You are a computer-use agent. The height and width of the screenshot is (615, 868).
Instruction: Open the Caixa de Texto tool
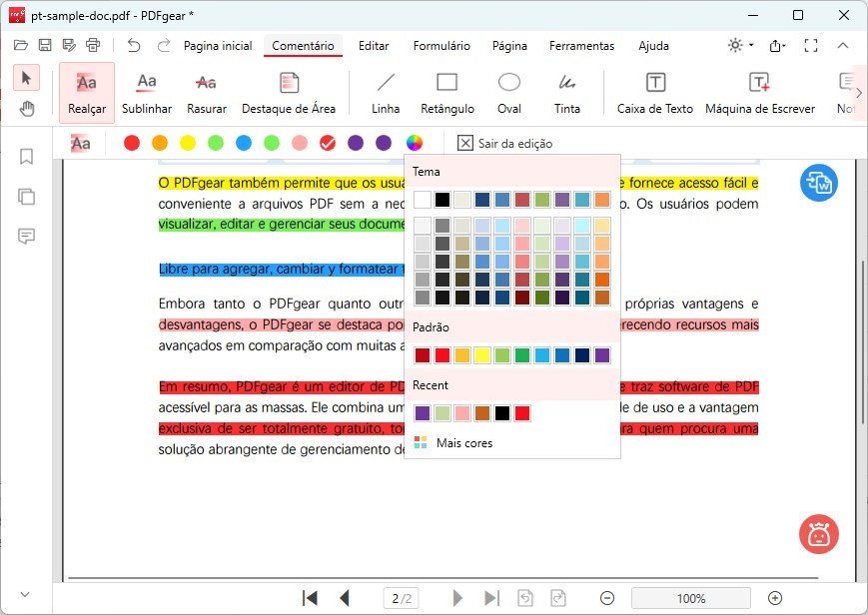pyautogui.click(x=655, y=93)
